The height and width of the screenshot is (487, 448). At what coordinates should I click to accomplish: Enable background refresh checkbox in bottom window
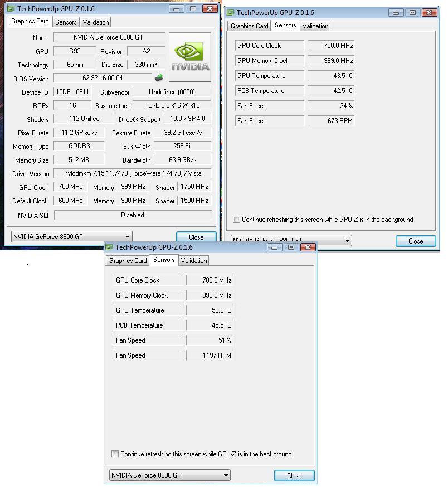tap(115, 454)
